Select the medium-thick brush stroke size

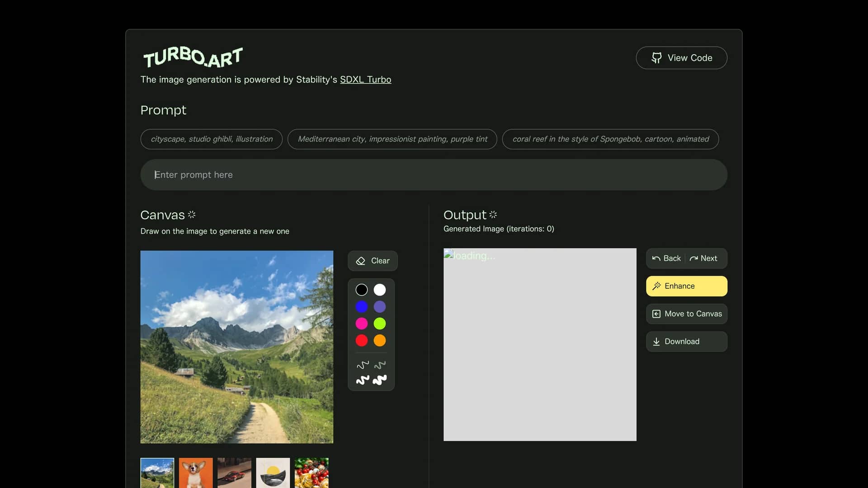click(x=363, y=380)
